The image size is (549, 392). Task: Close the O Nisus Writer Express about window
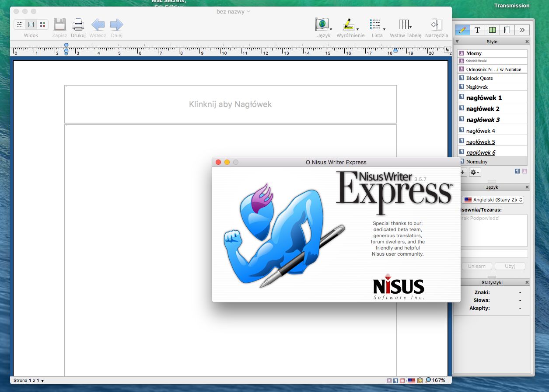[218, 162]
